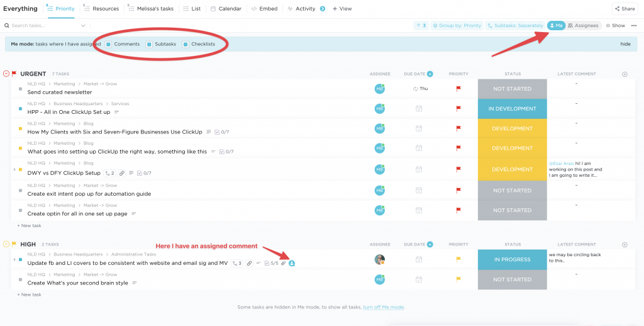
Task: Open Subtasks: Separately option
Action: pyautogui.click(x=515, y=25)
